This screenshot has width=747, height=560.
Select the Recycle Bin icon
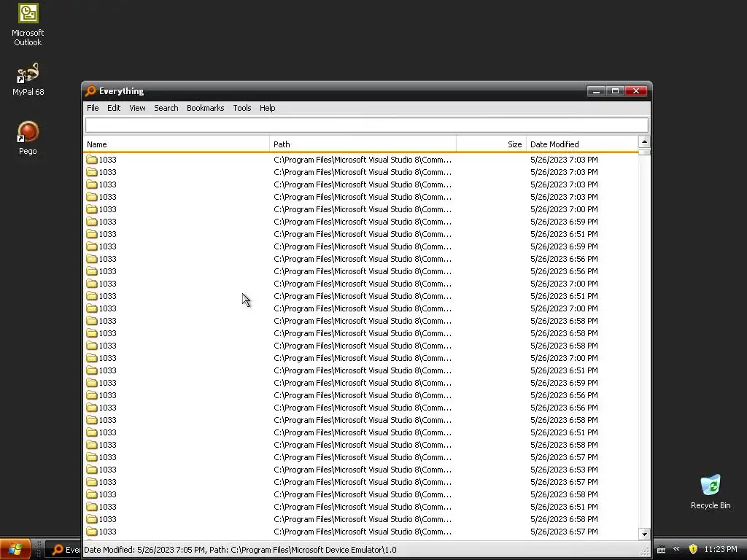tap(711, 492)
